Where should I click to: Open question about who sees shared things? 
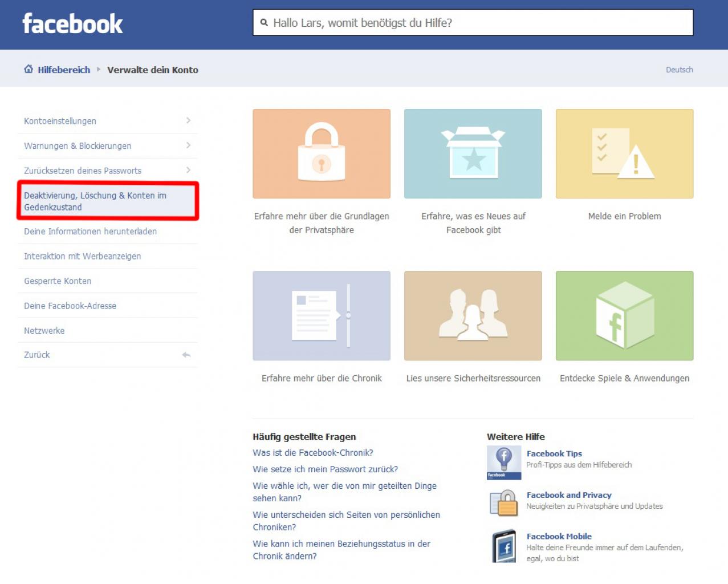point(345,492)
